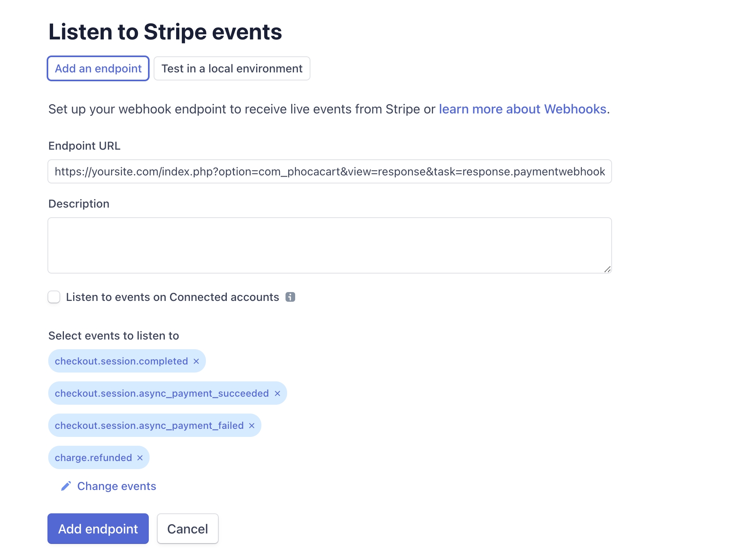Screen dimensions: 756x560
Task: Click the Change events link text
Action: (x=117, y=486)
